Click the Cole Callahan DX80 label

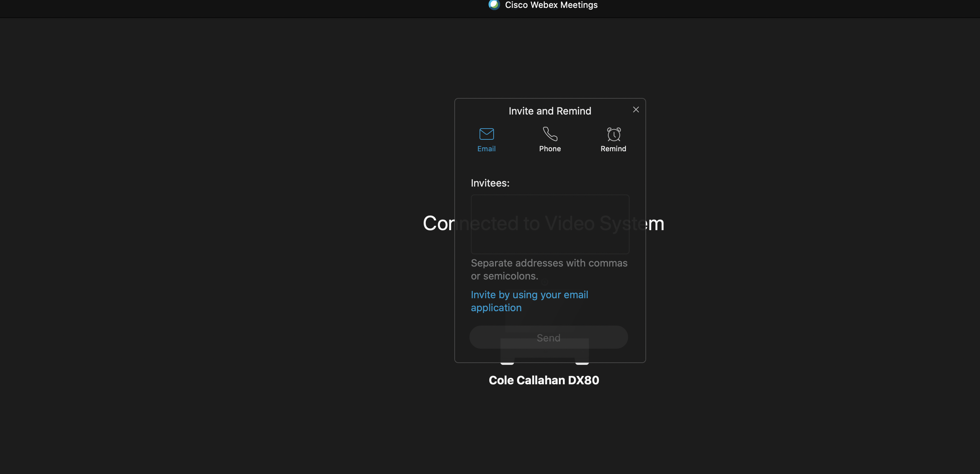tap(544, 380)
